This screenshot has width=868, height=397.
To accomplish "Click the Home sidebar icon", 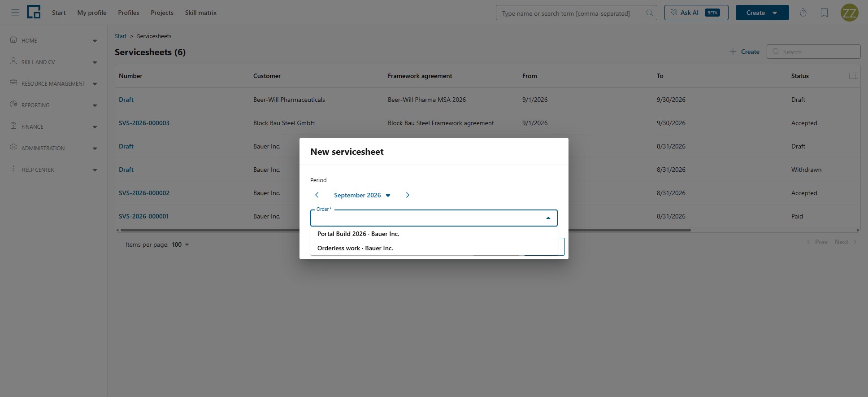I will pyautogui.click(x=13, y=39).
